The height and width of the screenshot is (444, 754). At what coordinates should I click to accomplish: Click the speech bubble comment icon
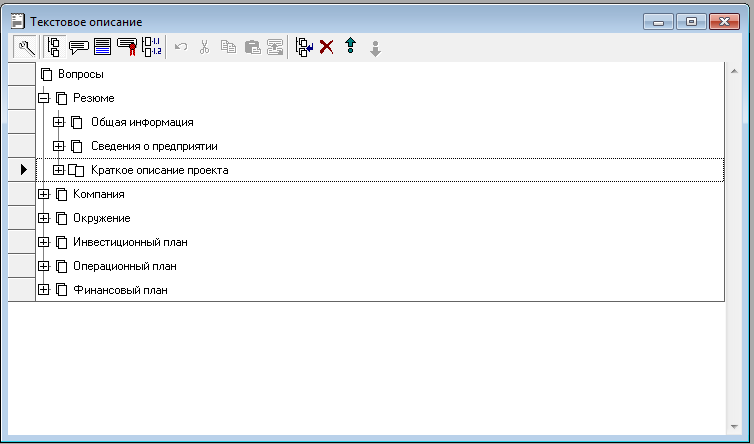(x=78, y=47)
